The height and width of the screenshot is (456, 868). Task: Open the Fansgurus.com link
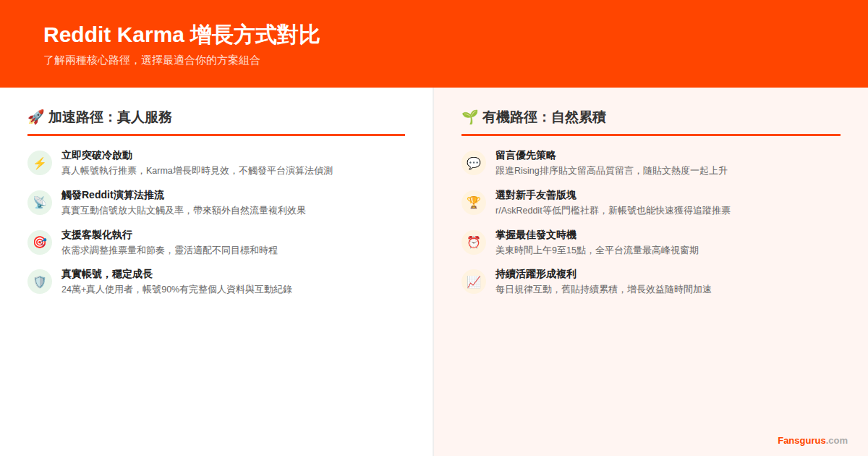coord(812,440)
